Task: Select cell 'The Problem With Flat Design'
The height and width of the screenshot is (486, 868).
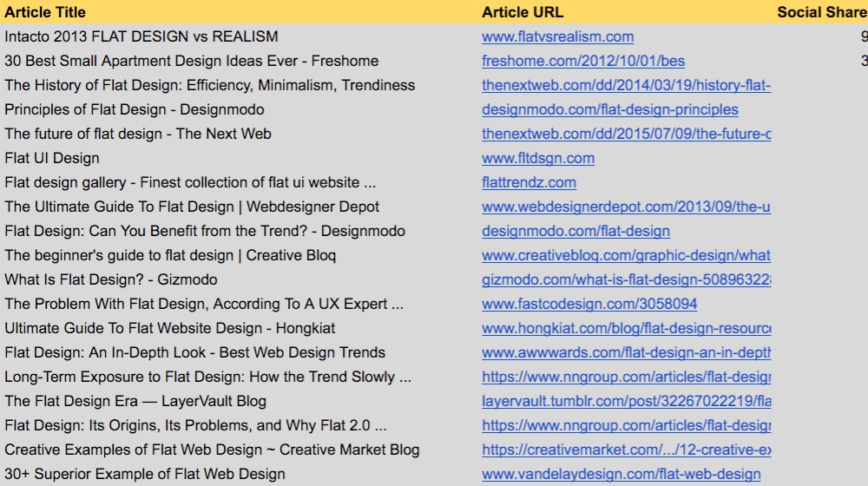Action: click(x=204, y=305)
